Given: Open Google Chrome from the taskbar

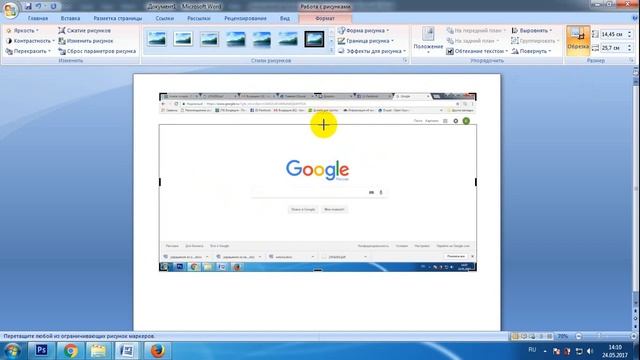Looking at the screenshot, I should pyautogui.click(x=70, y=350).
